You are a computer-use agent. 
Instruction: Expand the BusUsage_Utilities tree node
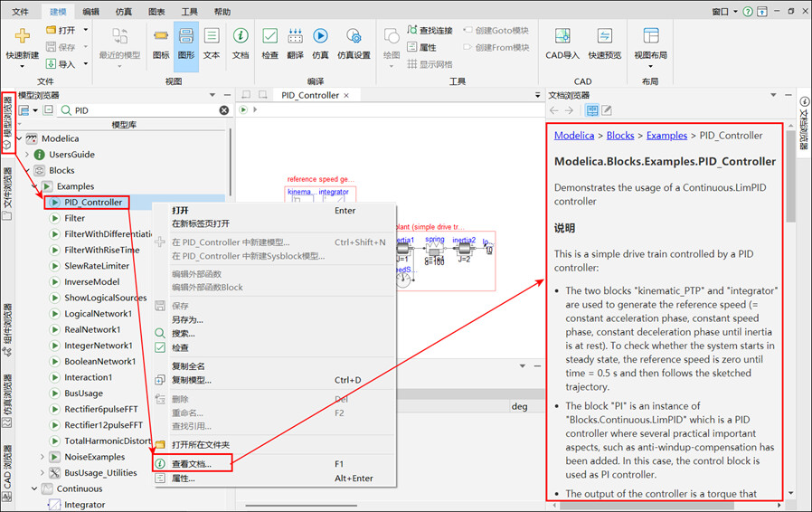coord(42,472)
